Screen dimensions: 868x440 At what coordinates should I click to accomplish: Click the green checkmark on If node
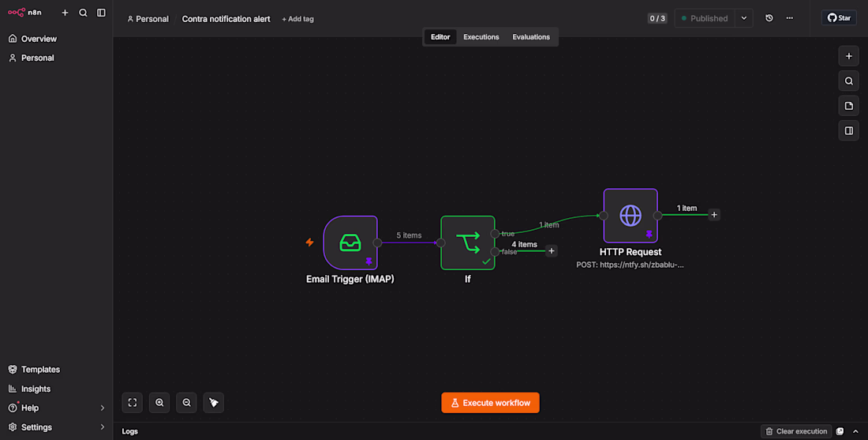point(486,261)
